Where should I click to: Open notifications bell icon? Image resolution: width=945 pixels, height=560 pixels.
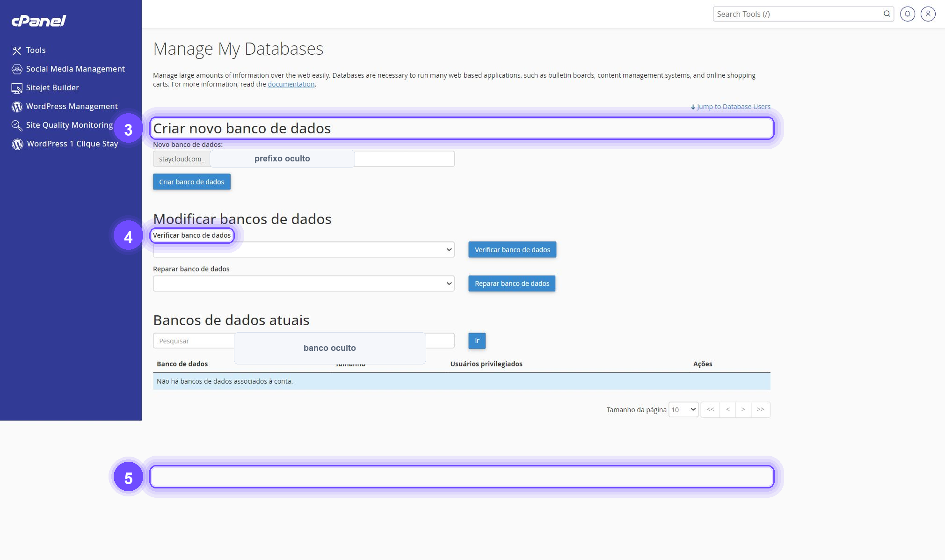(908, 14)
